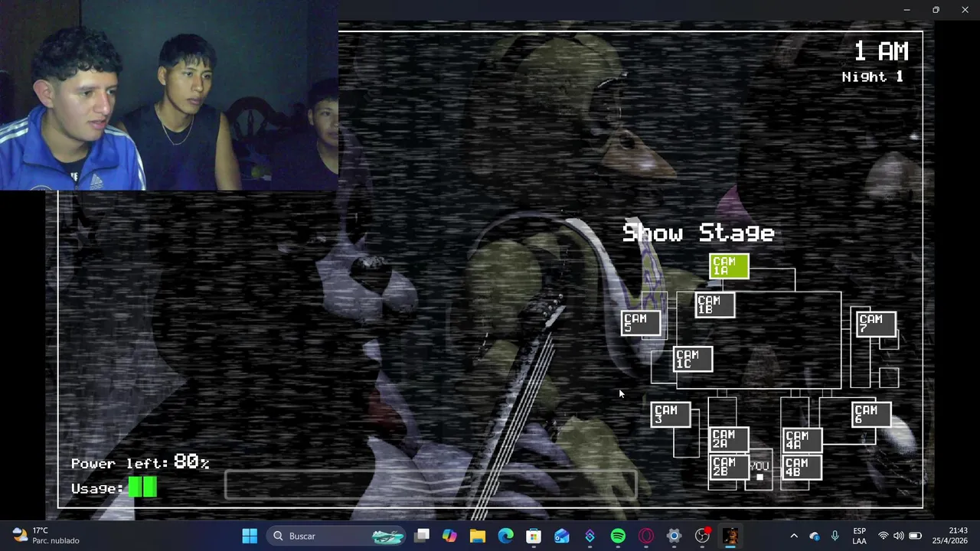The width and height of the screenshot is (980, 551).
Task: Open Spotify from the taskbar
Action: coord(618,536)
